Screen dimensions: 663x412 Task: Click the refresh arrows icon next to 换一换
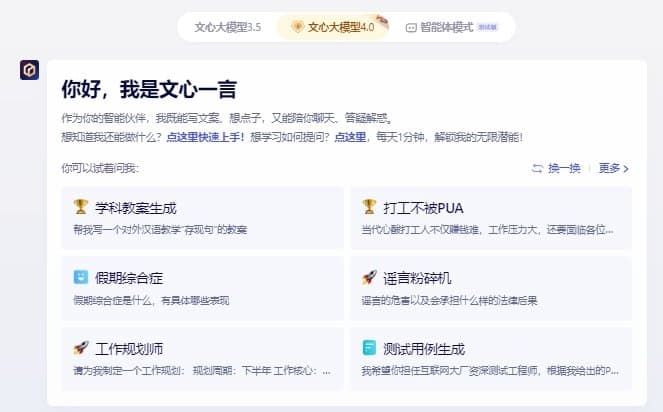pos(537,168)
